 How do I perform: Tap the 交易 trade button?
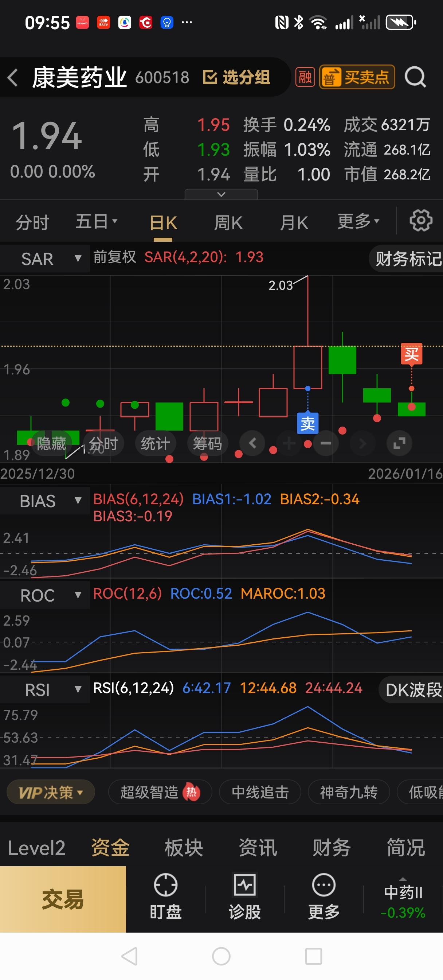click(63, 899)
